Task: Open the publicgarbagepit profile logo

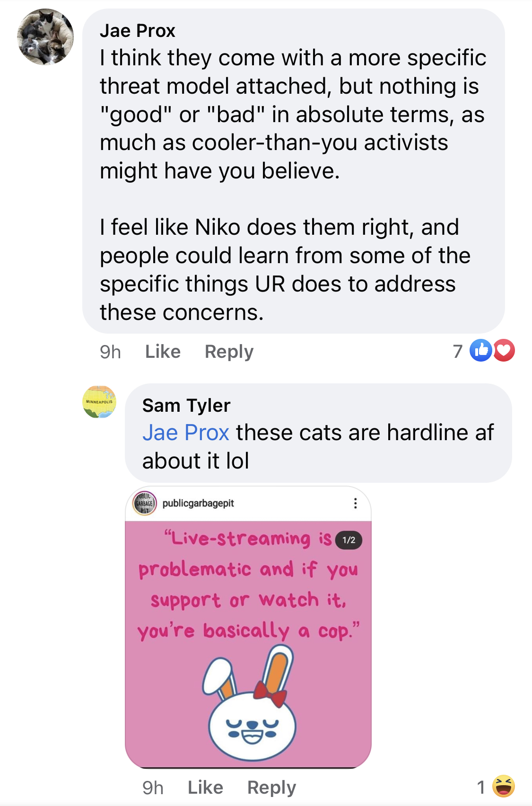Action: point(145,503)
